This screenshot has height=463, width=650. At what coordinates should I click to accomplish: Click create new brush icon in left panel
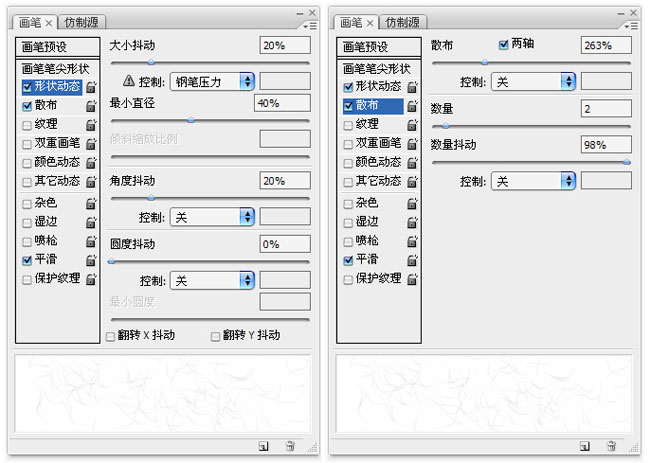[x=262, y=446]
